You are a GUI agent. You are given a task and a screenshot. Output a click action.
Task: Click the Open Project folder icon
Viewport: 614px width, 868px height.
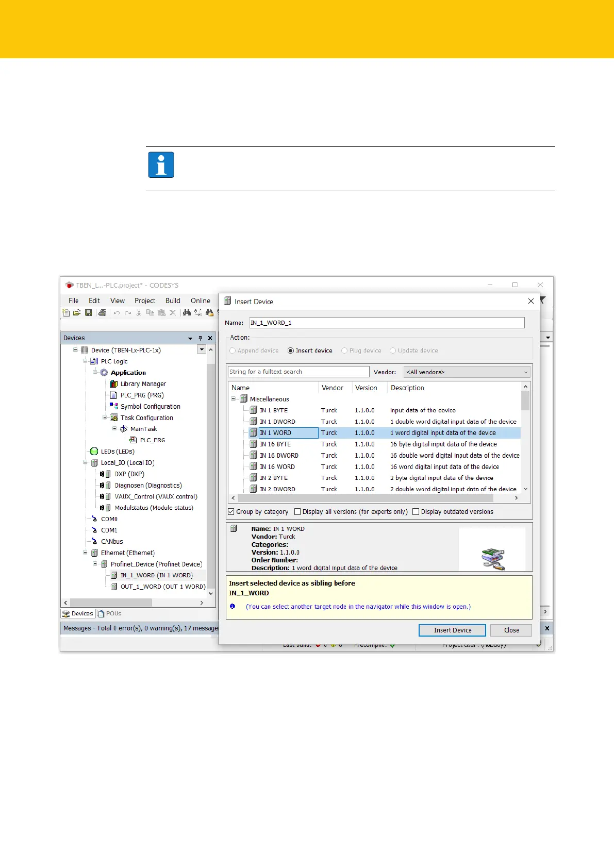(x=77, y=312)
